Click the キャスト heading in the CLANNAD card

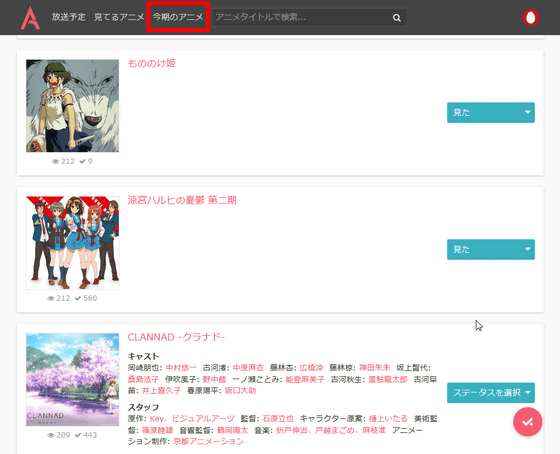[143, 356]
